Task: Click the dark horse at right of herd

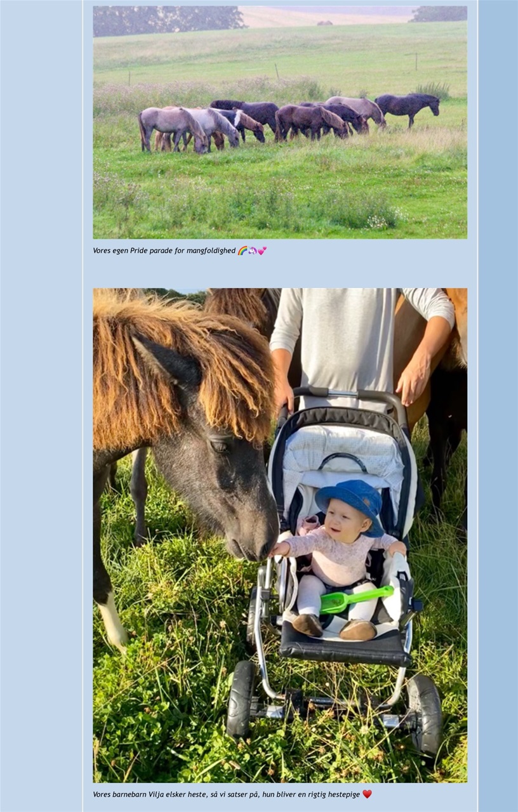Action: [x=407, y=107]
